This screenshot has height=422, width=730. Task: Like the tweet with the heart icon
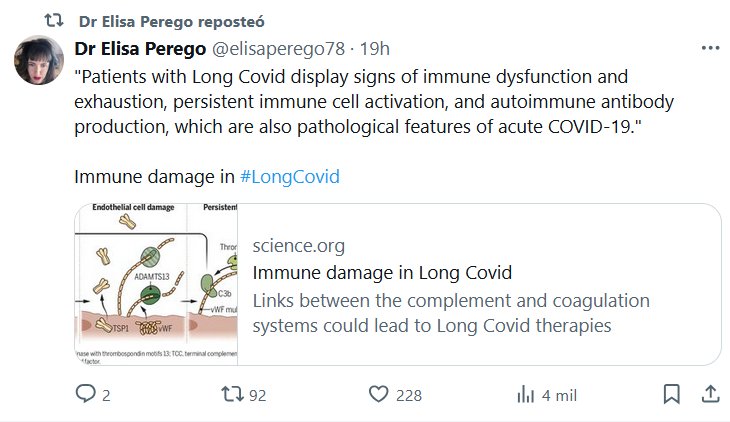[x=378, y=394]
